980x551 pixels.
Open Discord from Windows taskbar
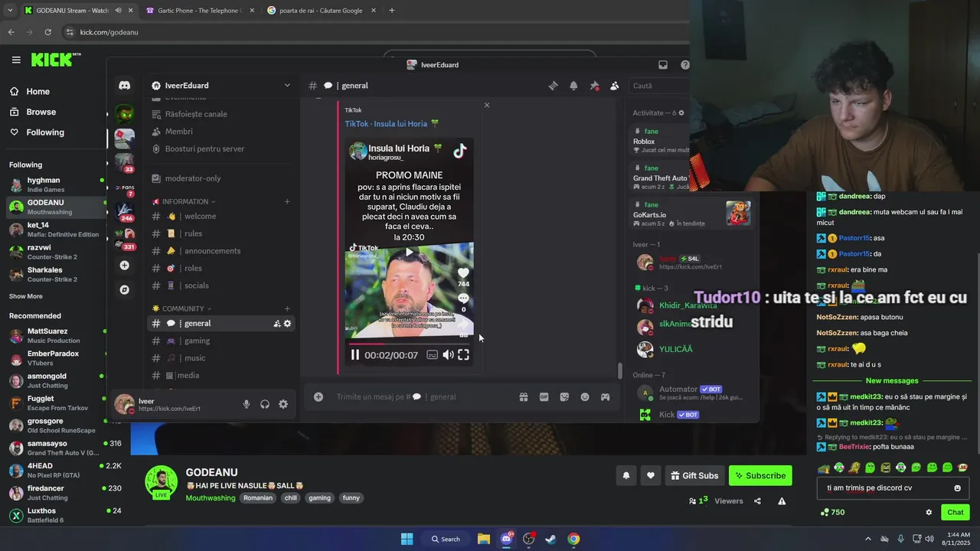(x=506, y=539)
